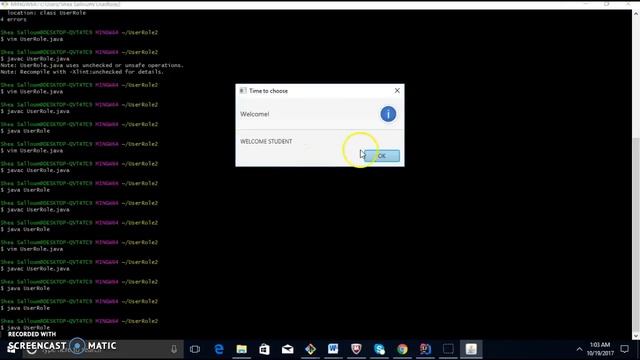Click the "Welcome!" header text
640x360 pixels.
pos(254,114)
